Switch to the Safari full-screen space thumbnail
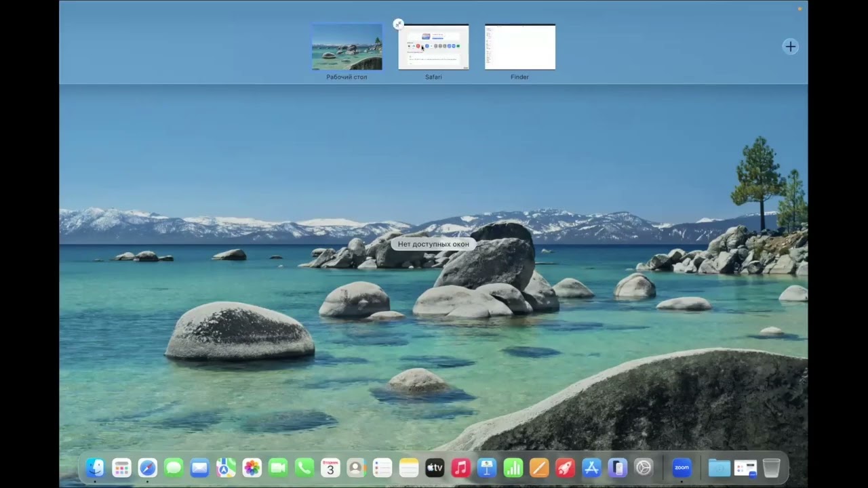868x488 pixels. (433, 47)
